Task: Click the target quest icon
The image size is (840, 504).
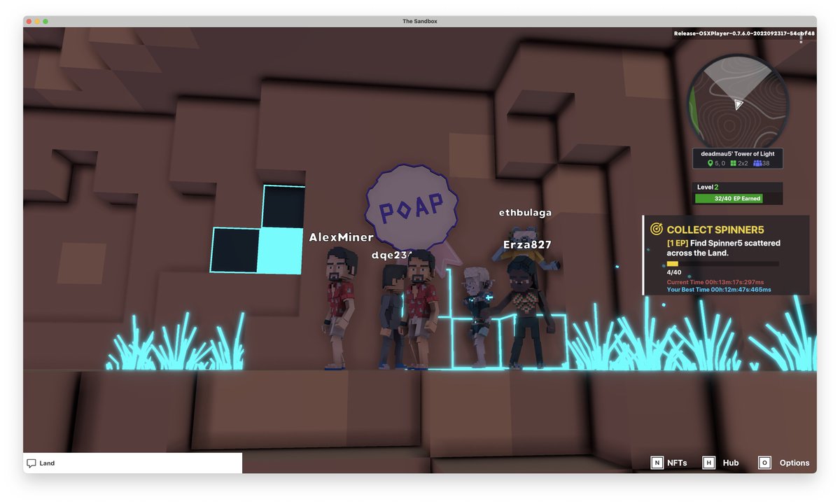Action: pyautogui.click(x=657, y=229)
